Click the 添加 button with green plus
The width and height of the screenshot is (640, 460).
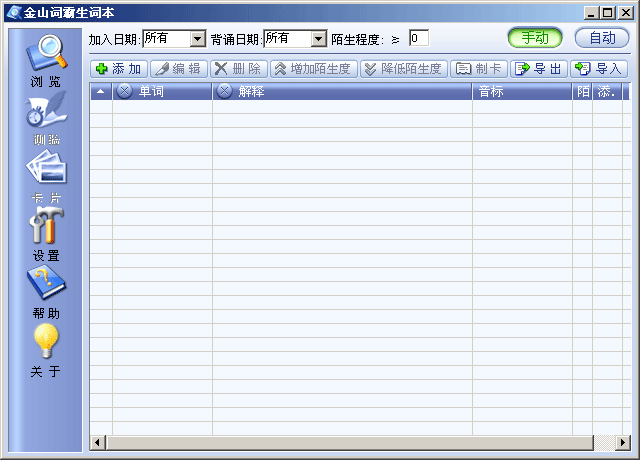click(119, 69)
